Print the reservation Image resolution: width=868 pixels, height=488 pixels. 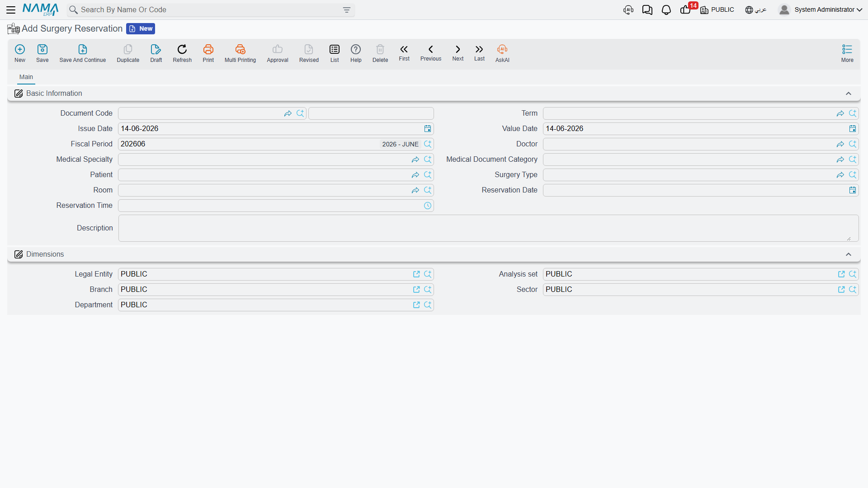[208, 53]
